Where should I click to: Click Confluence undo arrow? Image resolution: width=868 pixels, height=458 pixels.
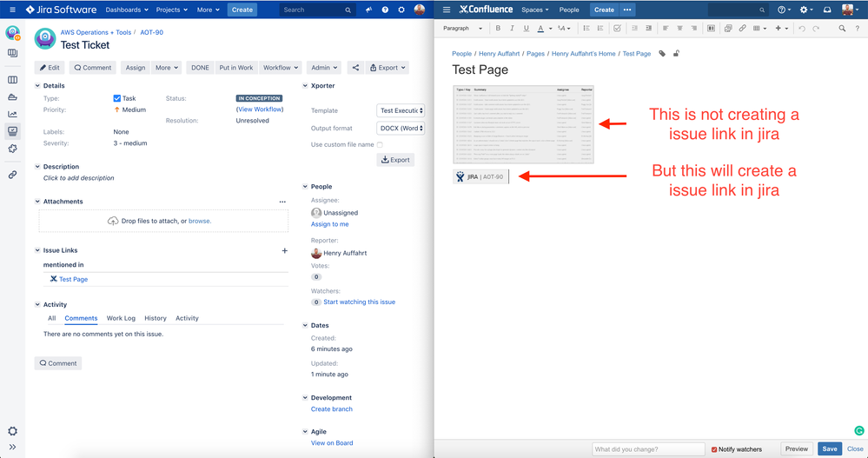pos(802,28)
